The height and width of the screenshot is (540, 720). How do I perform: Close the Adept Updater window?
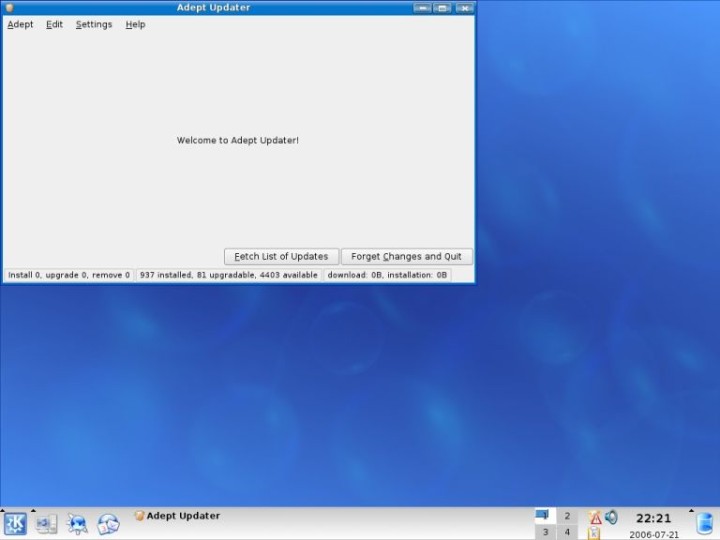coord(464,8)
